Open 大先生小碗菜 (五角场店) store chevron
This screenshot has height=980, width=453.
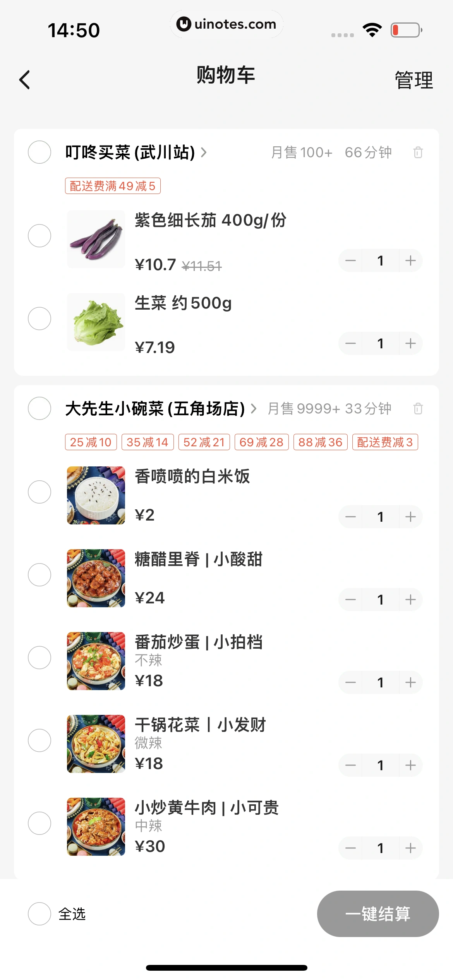pos(254,409)
